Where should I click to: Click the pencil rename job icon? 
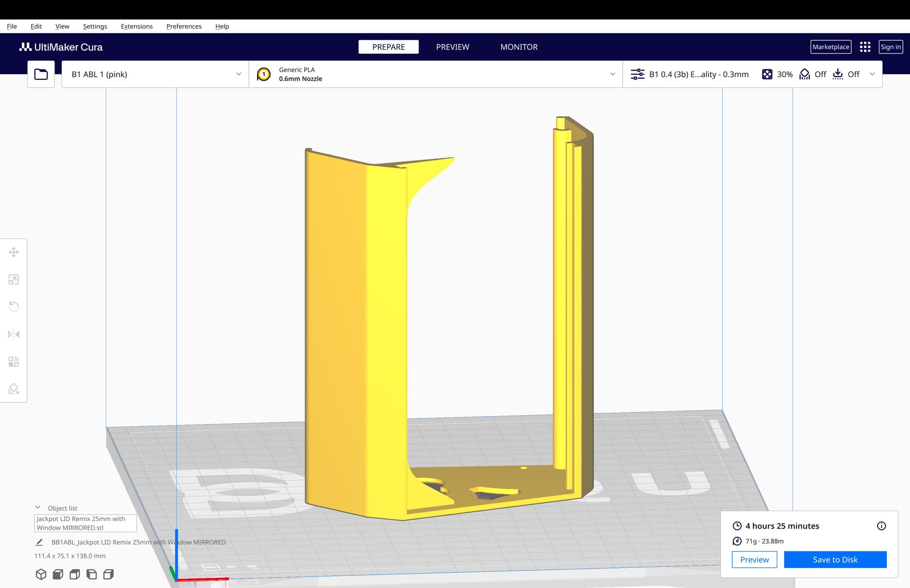coord(39,542)
